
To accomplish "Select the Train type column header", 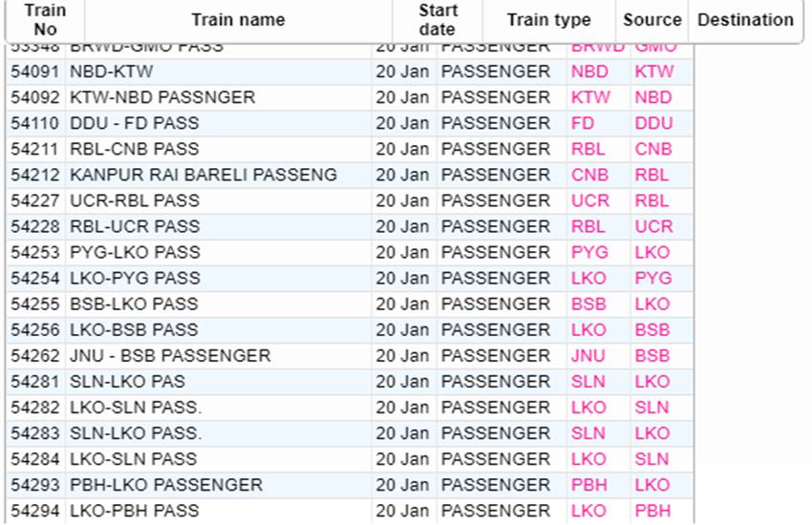I will click(548, 20).
